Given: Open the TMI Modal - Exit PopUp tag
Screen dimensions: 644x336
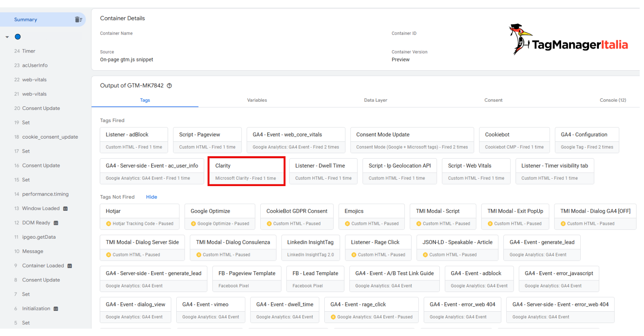Looking at the screenshot, I should tap(515, 217).
